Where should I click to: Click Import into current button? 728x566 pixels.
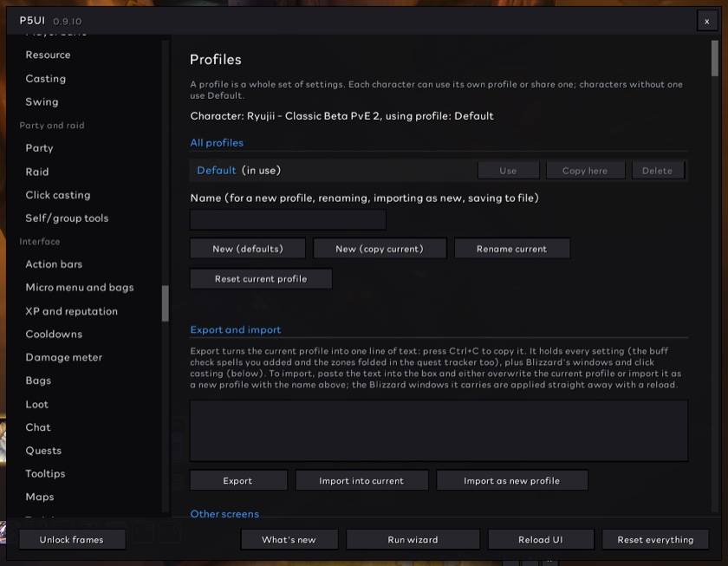click(x=361, y=480)
